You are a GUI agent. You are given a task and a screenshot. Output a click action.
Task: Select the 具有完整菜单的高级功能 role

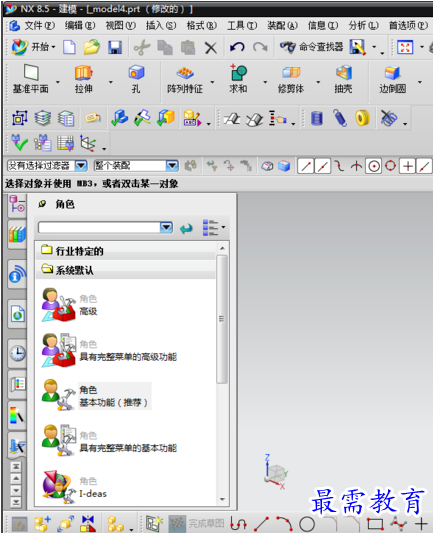coord(109,350)
